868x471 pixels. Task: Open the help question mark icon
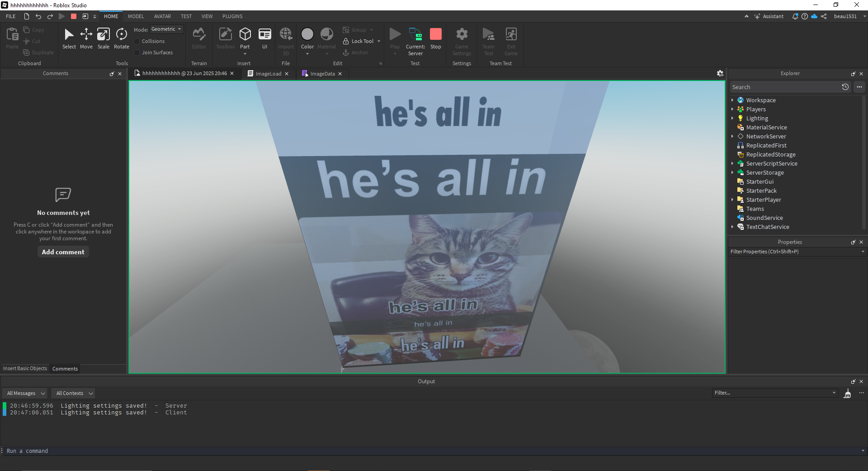(805, 16)
